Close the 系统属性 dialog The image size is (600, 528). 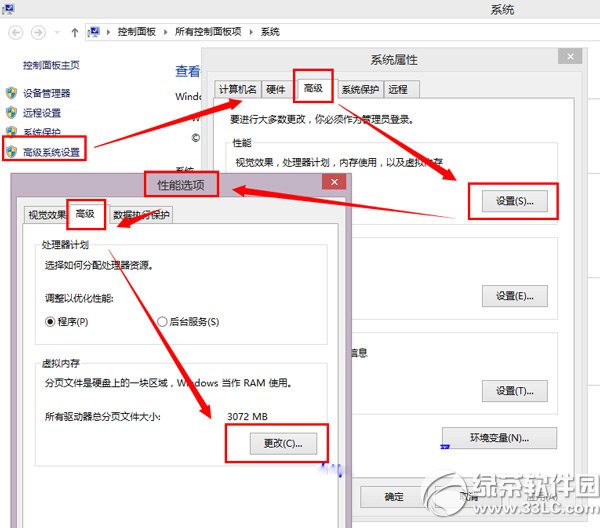(570, 57)
